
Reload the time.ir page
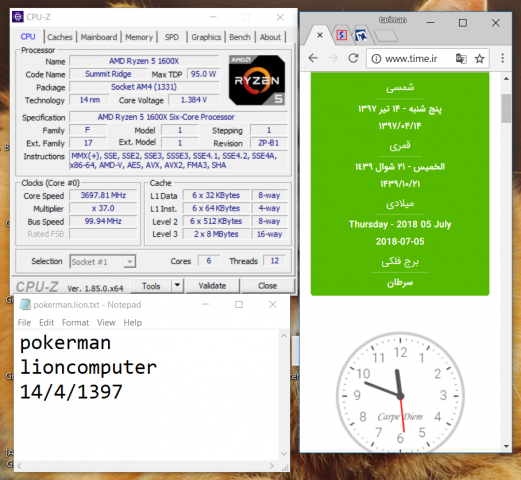point(353,58)
